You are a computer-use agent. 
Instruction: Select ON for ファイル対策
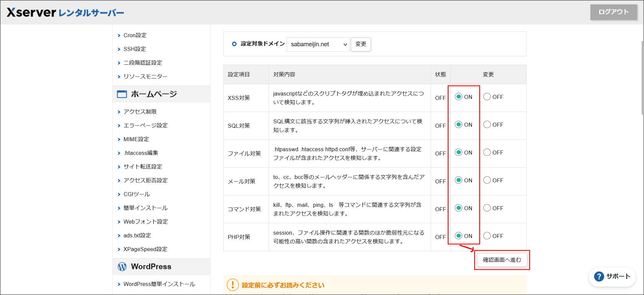point(459,153)
